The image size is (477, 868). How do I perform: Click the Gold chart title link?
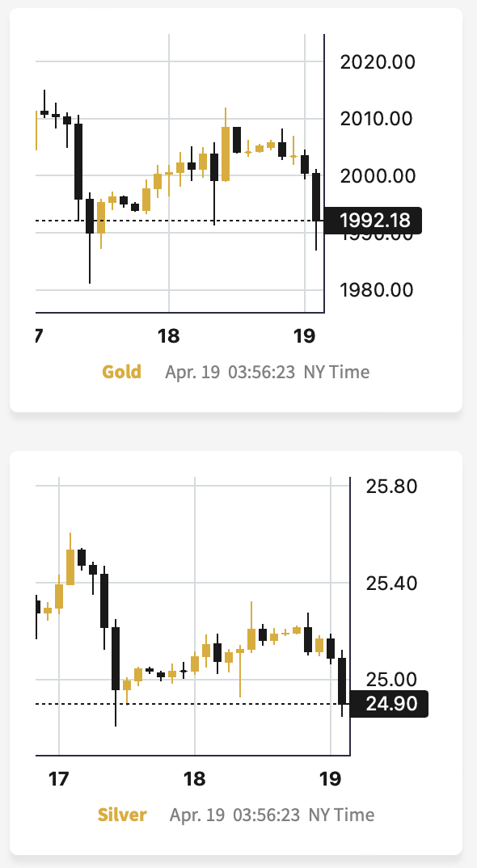tap(121, 372)
